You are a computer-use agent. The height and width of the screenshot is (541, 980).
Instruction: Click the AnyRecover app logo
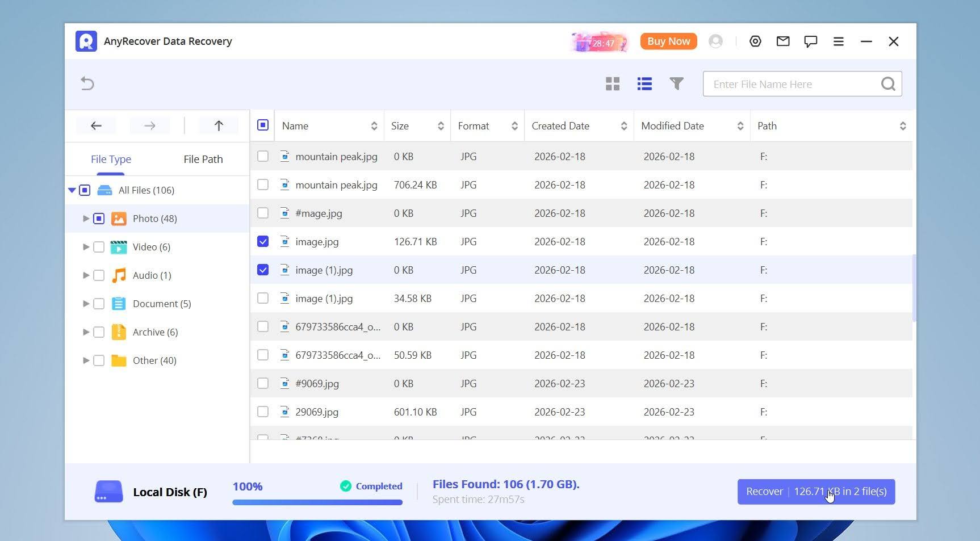pos(86,41)
